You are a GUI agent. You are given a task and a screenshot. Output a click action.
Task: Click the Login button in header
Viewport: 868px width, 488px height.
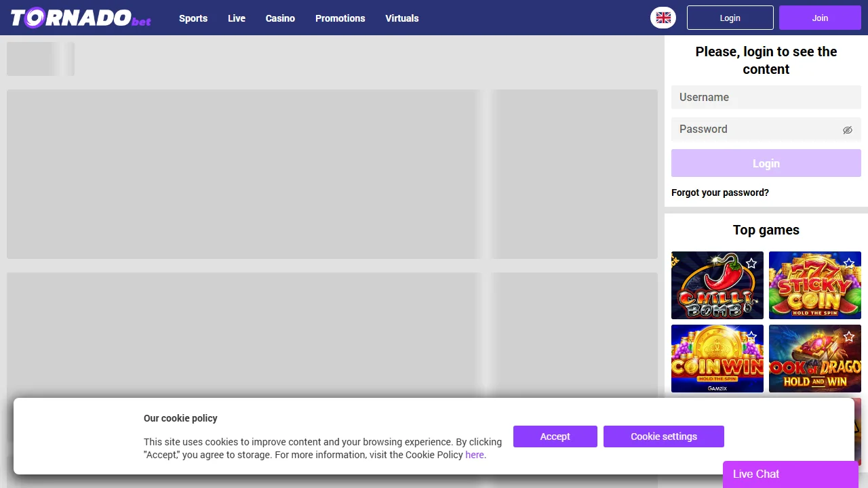(730, 18)
